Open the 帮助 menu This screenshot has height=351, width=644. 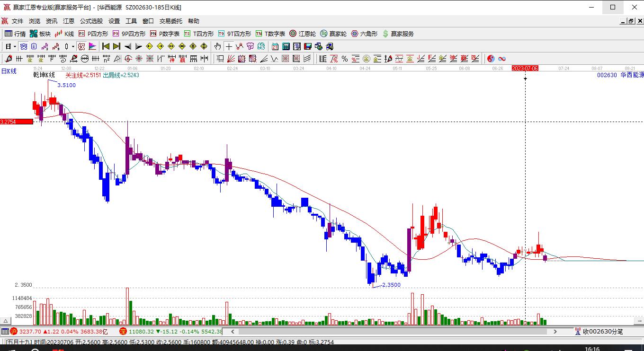[x=194, y=21]
